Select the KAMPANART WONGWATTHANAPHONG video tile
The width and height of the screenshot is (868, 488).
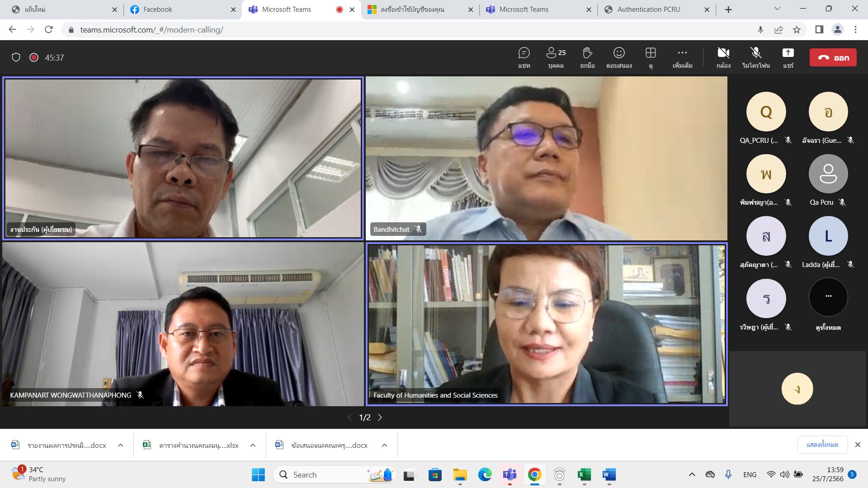(x=183, y=324)
